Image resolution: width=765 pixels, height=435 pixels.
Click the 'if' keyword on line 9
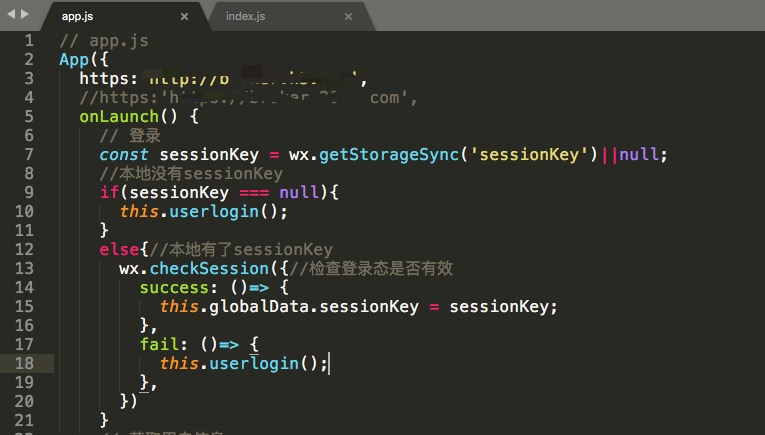pyautogui.click(x=109, y=193)
